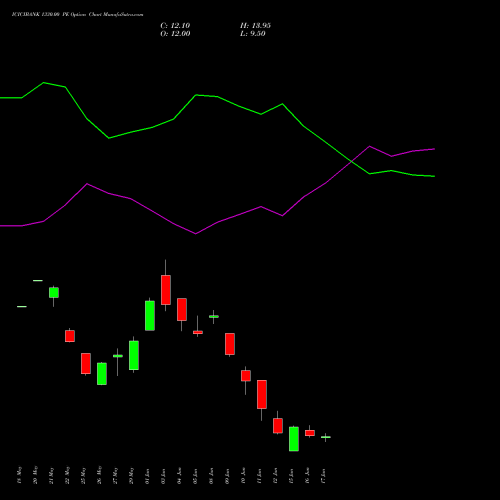Viewport: 500px width, 500px height.
Task: Click the 29 May date label
Action: pyautogui.click(x=131, y=475)
